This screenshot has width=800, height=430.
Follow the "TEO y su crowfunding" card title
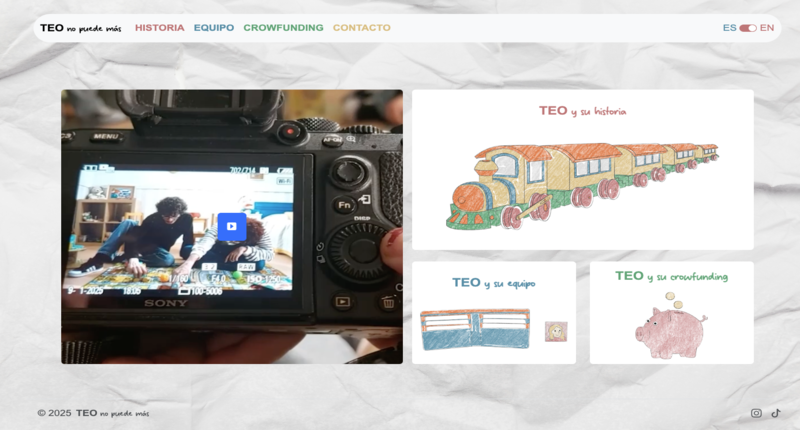671,276
